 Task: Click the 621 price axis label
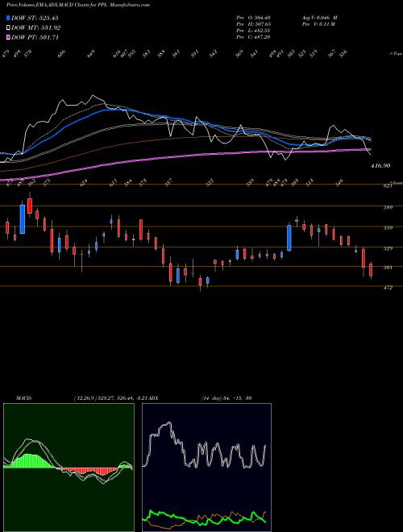(388, 187)
